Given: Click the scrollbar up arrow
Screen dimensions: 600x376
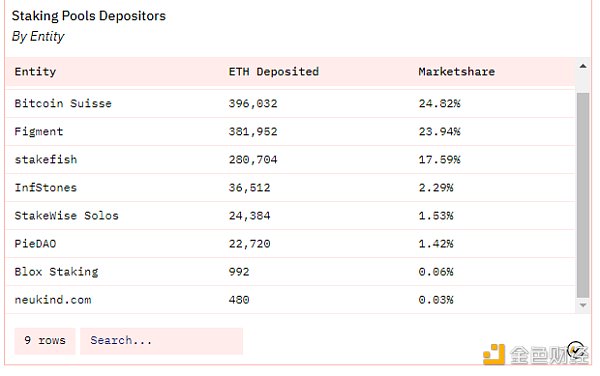Looking at the screenshot, I should tap(583, 67).
